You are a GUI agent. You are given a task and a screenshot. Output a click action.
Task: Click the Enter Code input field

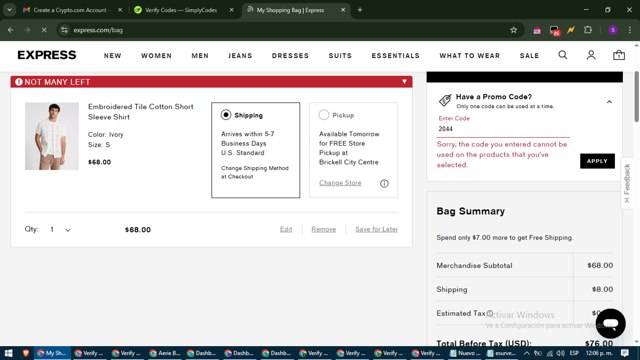click(503, 129)
